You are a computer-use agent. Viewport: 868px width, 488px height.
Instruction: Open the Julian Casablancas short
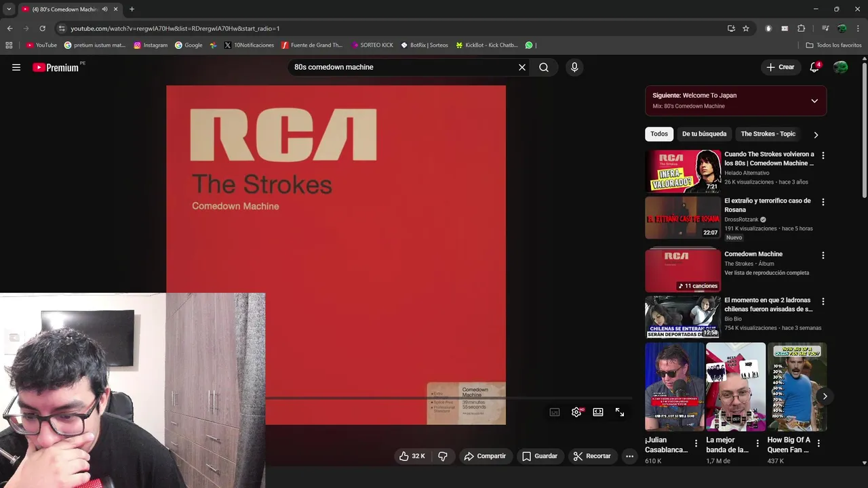(675, 386)
